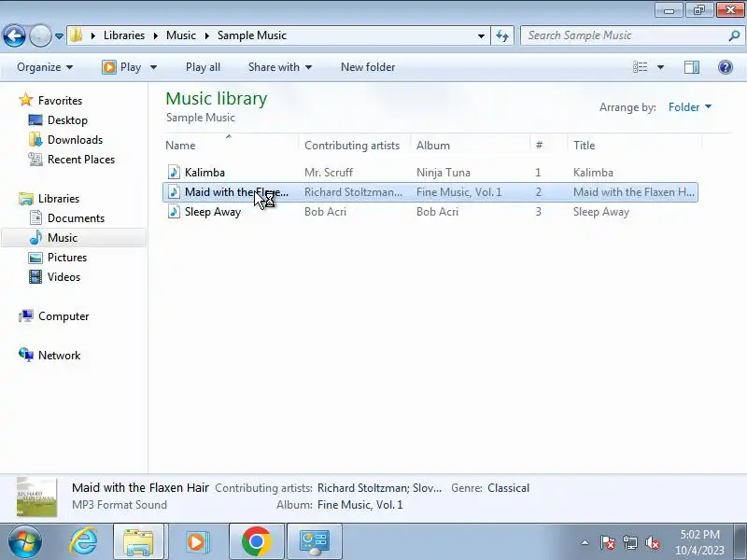Image resolution: width=747 pixels, height=560 pixels.
Task: Click the Kalimba file's music note icon
Action: [174, 173]
